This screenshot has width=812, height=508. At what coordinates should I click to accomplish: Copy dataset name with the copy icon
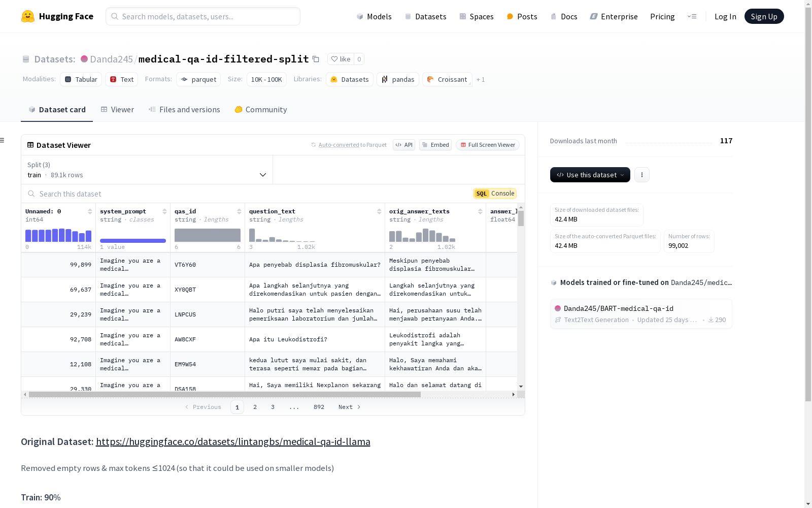tap(316, 59)
